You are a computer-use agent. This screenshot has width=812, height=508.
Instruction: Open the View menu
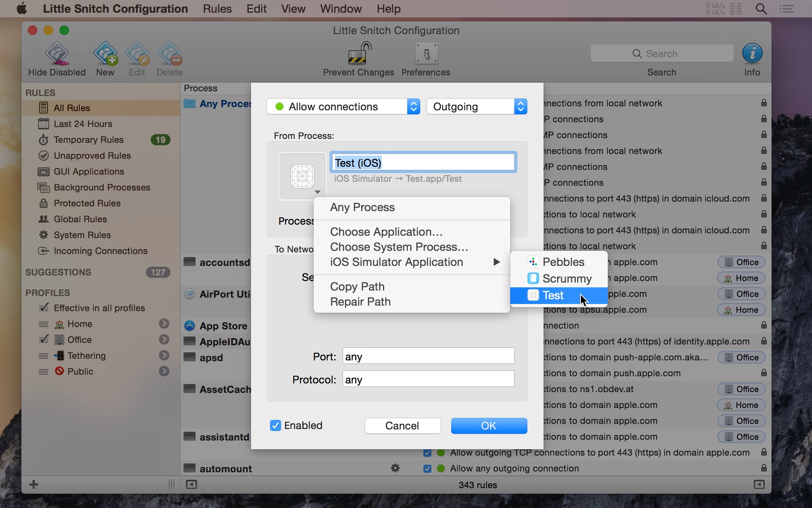pos(293,9)
